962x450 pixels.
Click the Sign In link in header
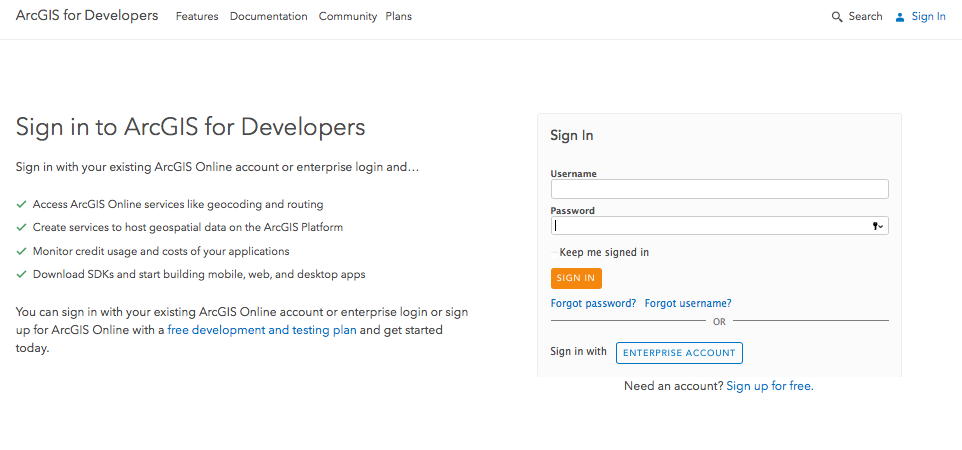click(x=928, y=17)
